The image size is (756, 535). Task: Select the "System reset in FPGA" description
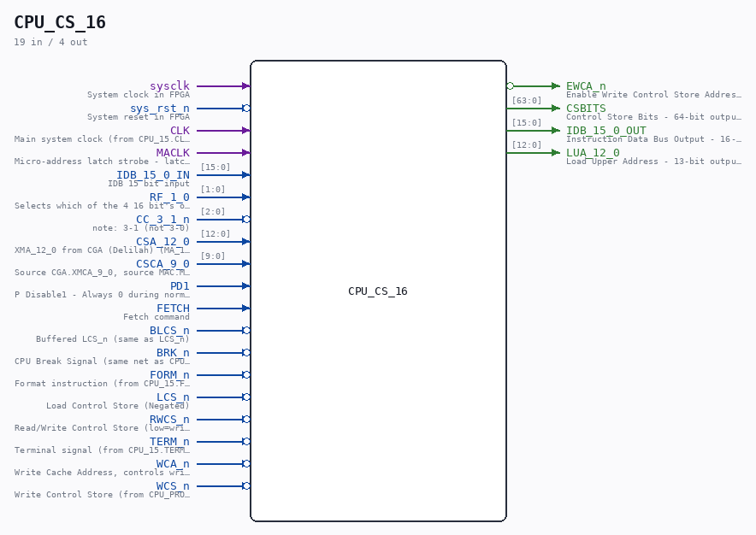[x=139, y=116]
